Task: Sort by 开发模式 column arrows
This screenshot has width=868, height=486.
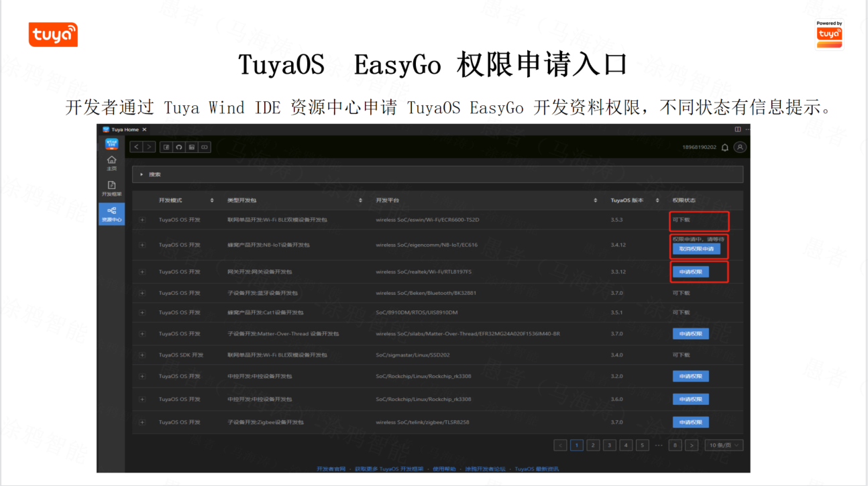Action: [213, 200]
